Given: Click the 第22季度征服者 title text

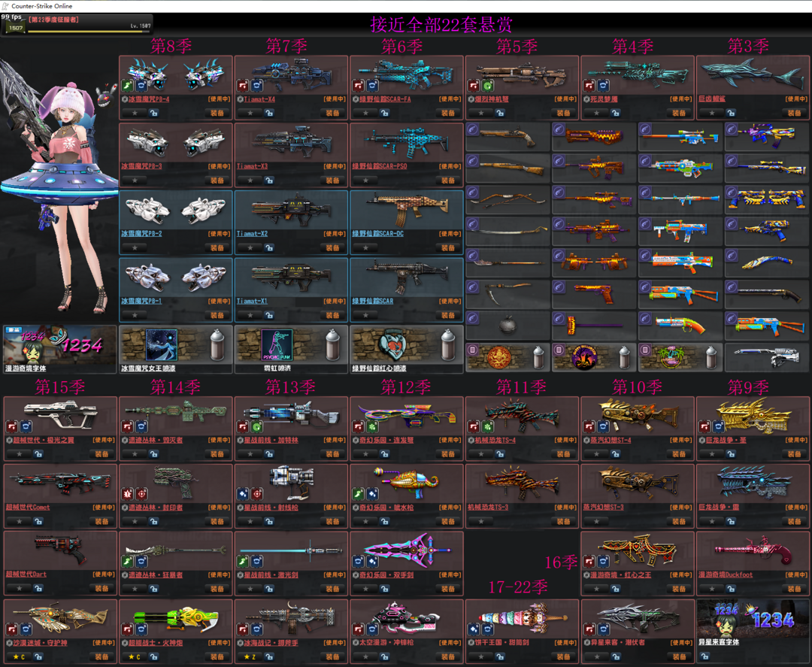Looking at the screenshot, I should [54, 20].
